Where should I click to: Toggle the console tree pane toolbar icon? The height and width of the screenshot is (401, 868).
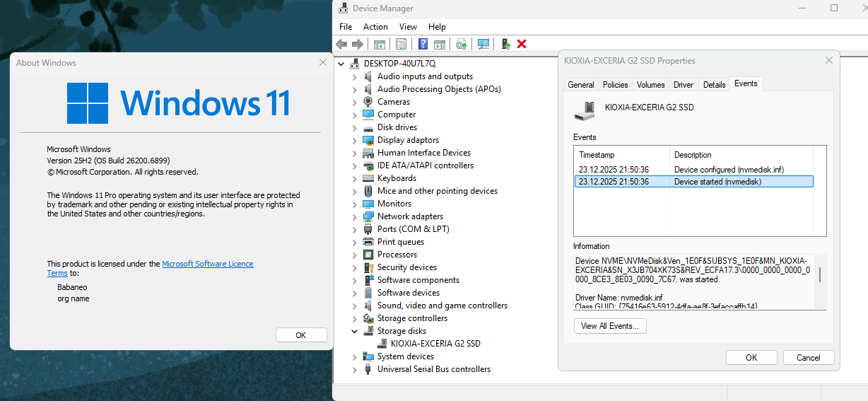[x=380, y=44]
